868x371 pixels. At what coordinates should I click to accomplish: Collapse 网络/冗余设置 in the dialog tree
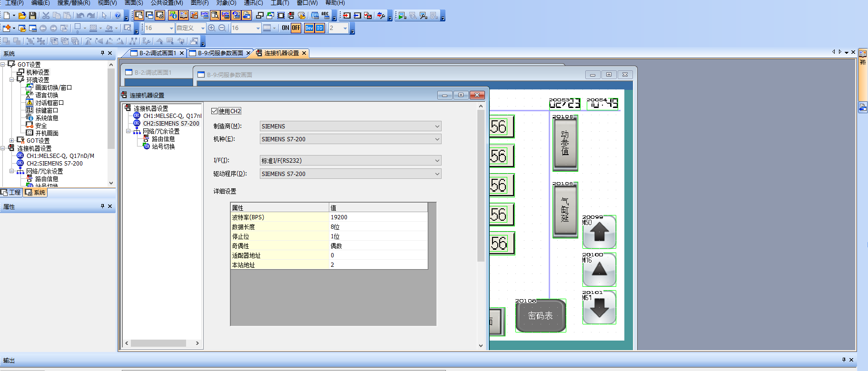128,131
